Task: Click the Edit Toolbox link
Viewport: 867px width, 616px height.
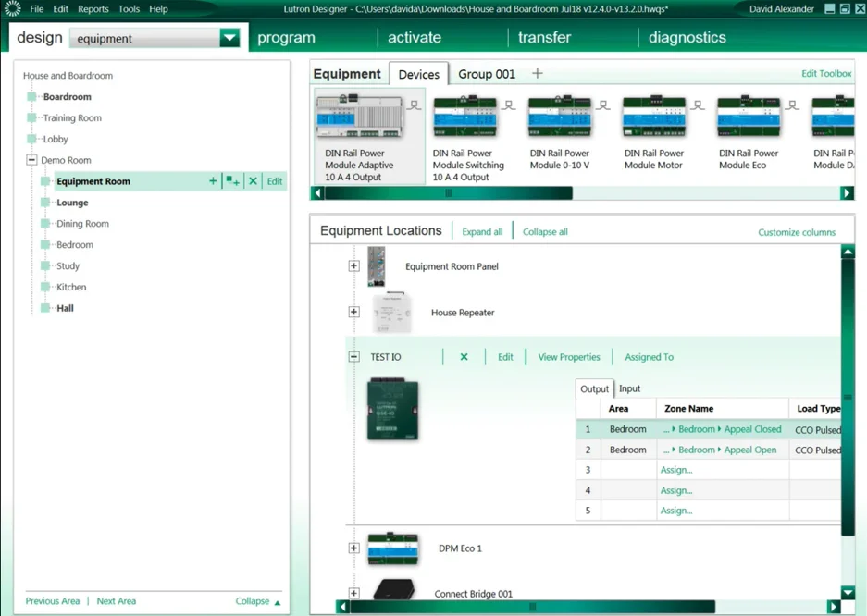Action: pyautogui.click(x=826, y=73)
